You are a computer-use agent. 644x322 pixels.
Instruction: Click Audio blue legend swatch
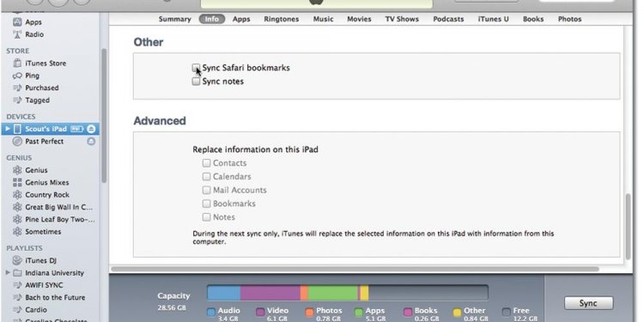point(211,313)
